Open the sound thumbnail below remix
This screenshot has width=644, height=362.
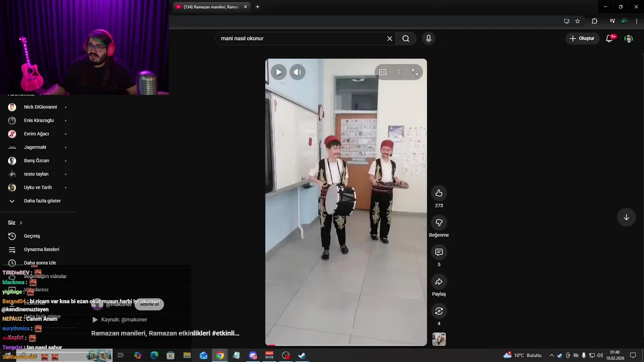click(439, 339)
